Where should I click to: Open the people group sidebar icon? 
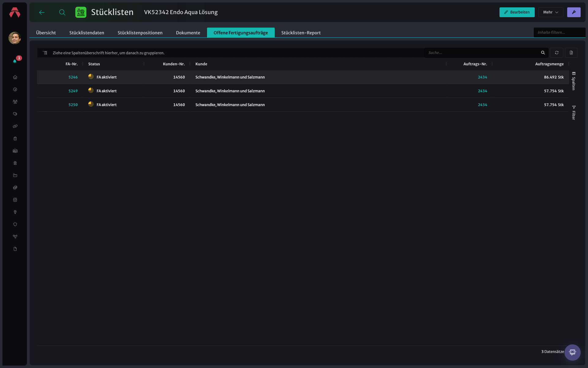(x=15, y=102)
